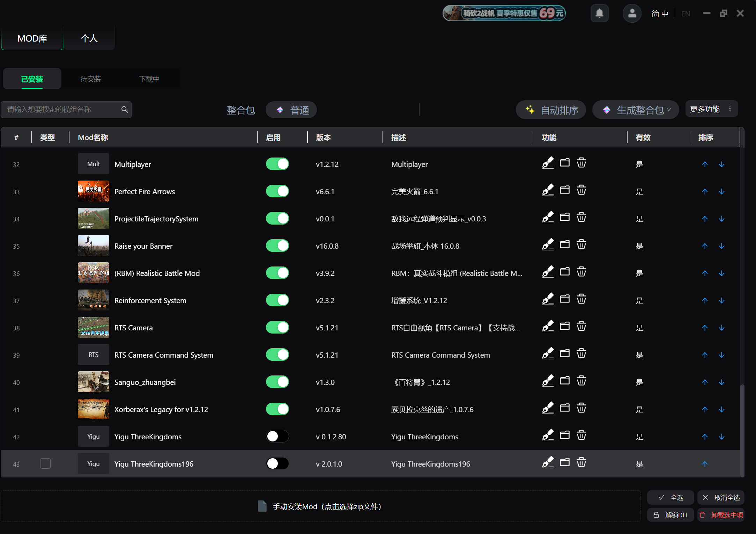Turn off ProjectileTrajectorySystem toggle
Screen dimensions: 756x534
tap(277, 219)
